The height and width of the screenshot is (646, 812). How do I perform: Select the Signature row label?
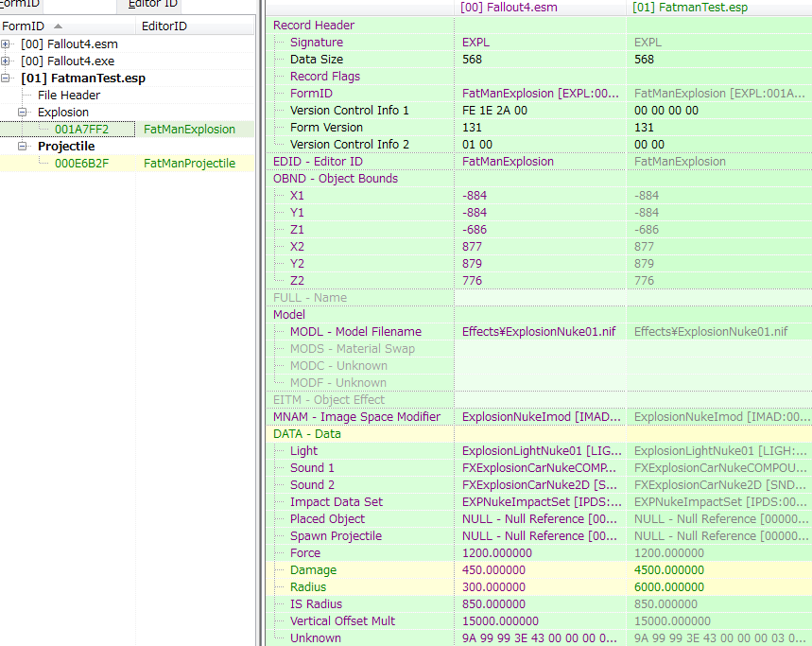[x=317, y=43]
